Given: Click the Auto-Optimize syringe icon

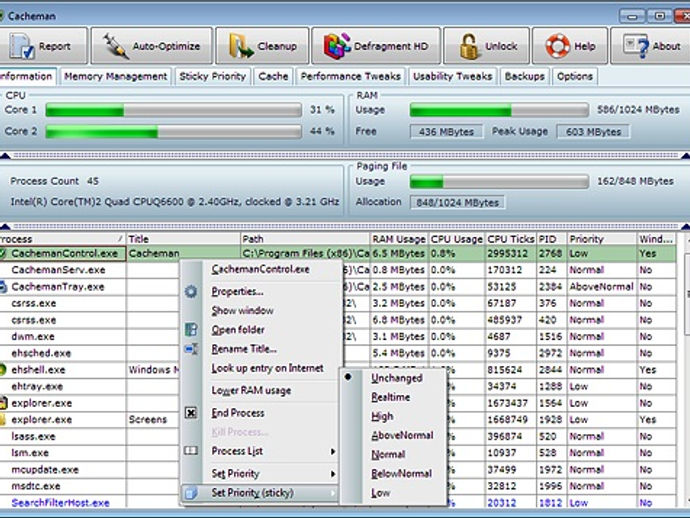Looking at the screenshot, I should click(x=115, y=46).
